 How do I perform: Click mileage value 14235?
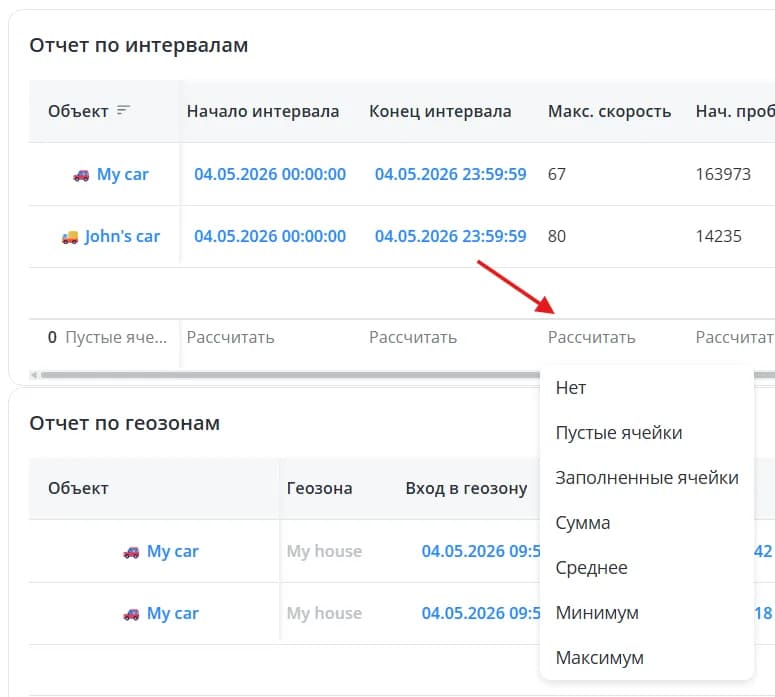pyautogui.click(x=719, y=236)
